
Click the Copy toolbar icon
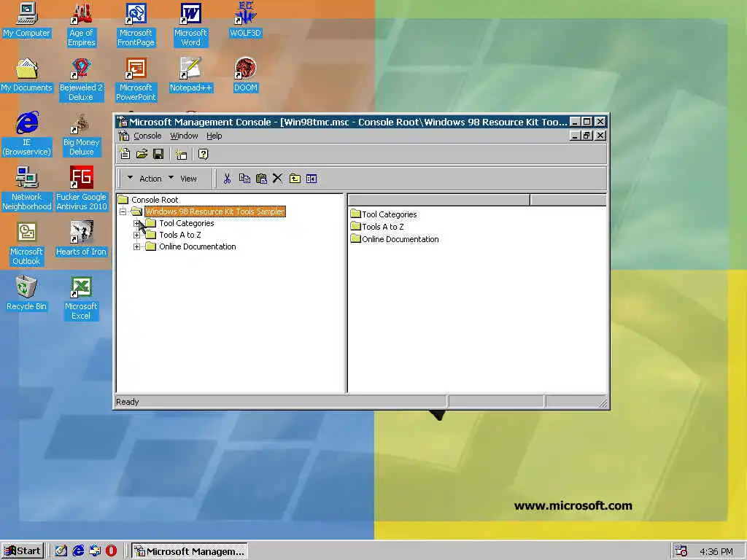(244, 179)
